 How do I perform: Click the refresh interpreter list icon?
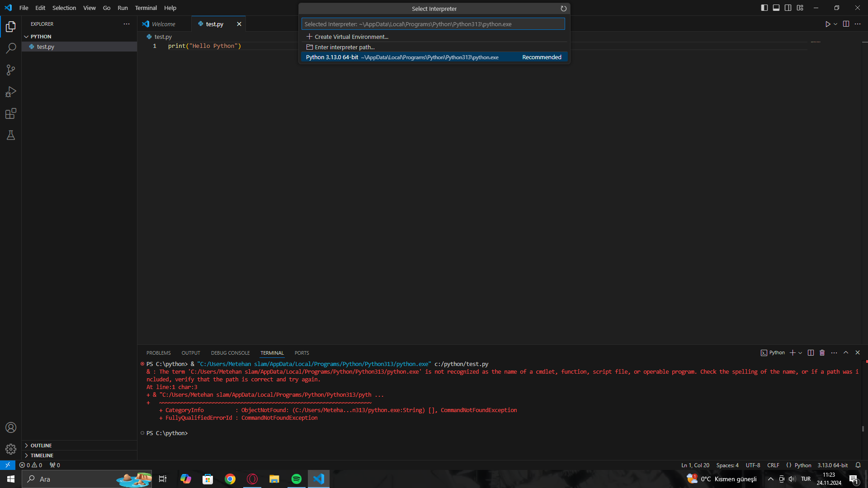click(x=563, y=9)
